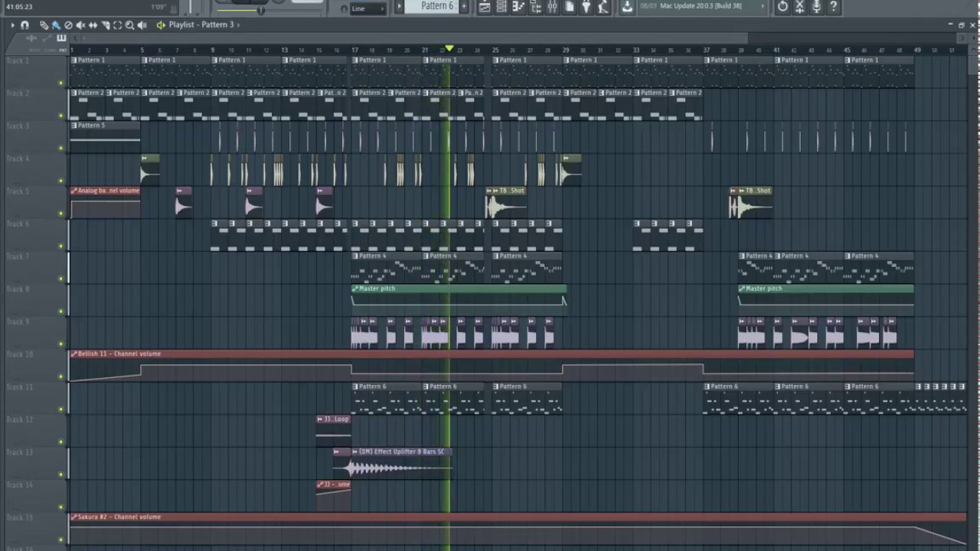Viewport: 980px width, 551px height.
Task: Select the Delete tool
Action: 68,25
